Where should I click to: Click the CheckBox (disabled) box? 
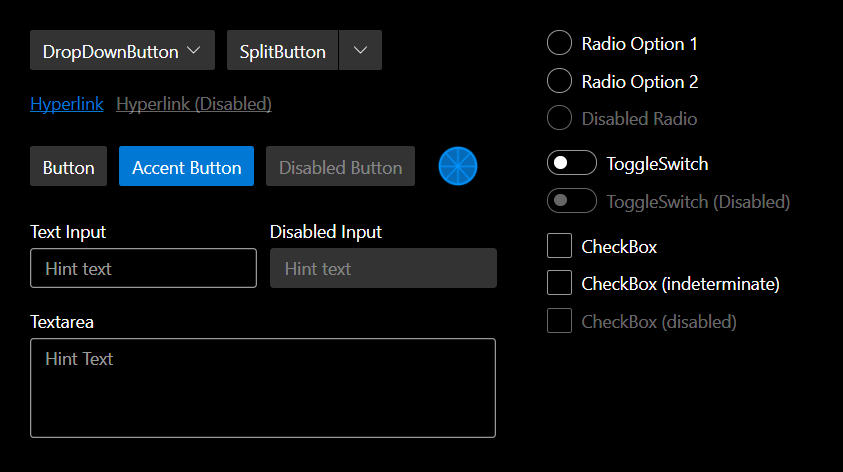[x=559, y=320]
